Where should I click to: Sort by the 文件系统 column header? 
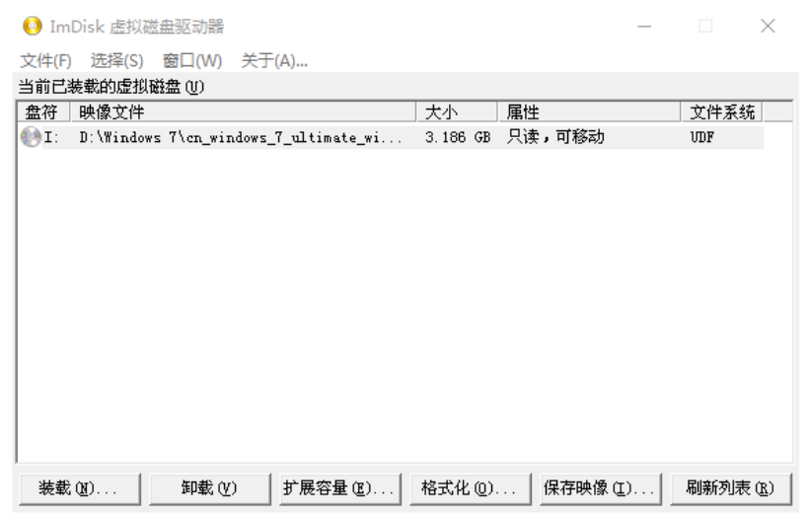[x=722, y=111]
